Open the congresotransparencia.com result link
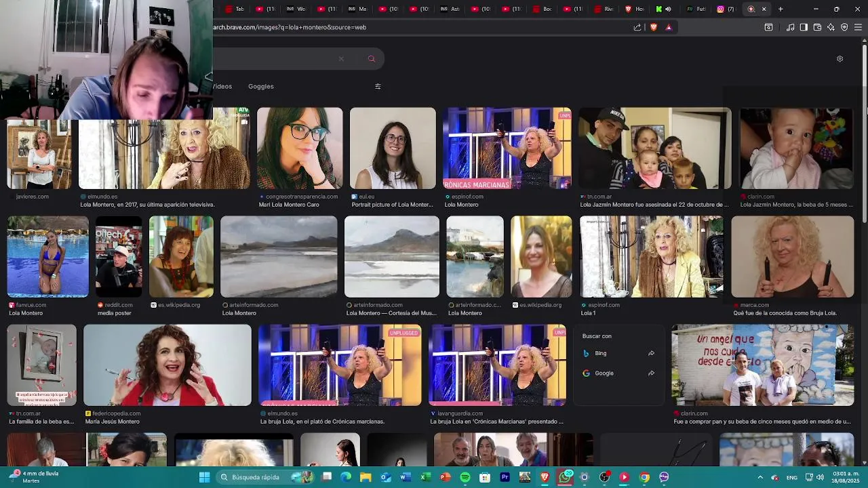Screen dimensions: 868x488 click(302, 197)
